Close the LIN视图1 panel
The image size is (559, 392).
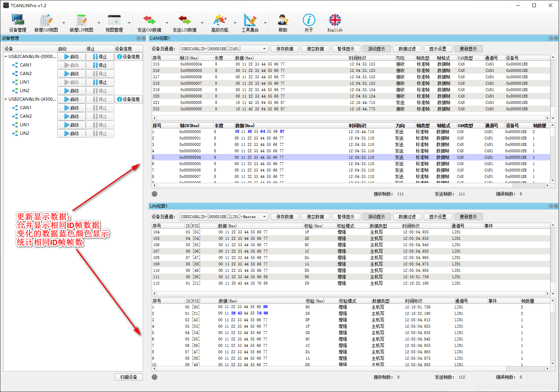tap(556, 206)
